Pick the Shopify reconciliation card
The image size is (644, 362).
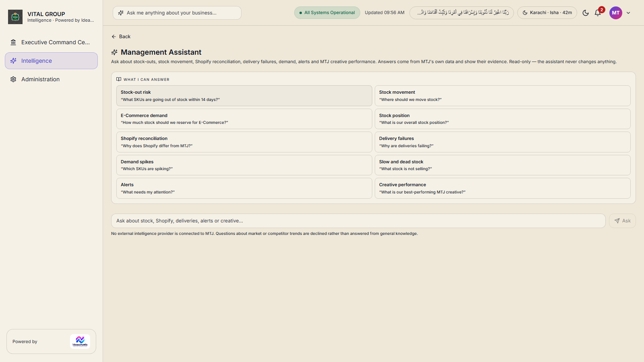pyautogui.click(x=244, y=142)
